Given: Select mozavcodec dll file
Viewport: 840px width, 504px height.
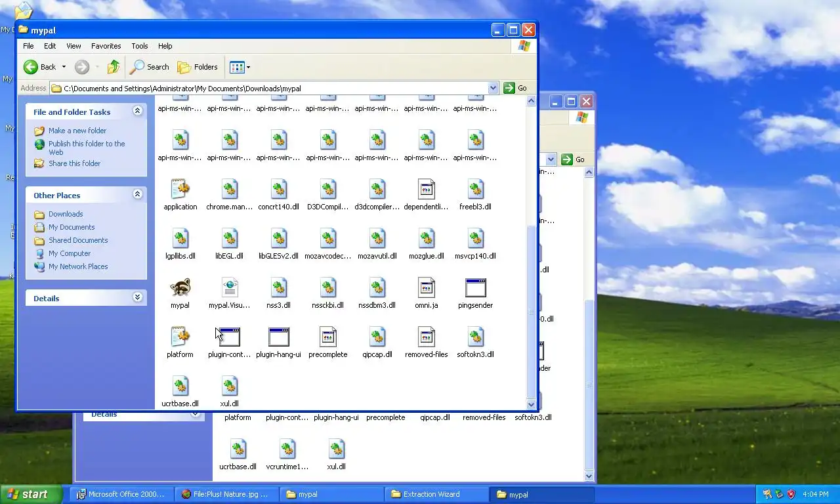Looking at the screenshot, I should click(328, 238).
